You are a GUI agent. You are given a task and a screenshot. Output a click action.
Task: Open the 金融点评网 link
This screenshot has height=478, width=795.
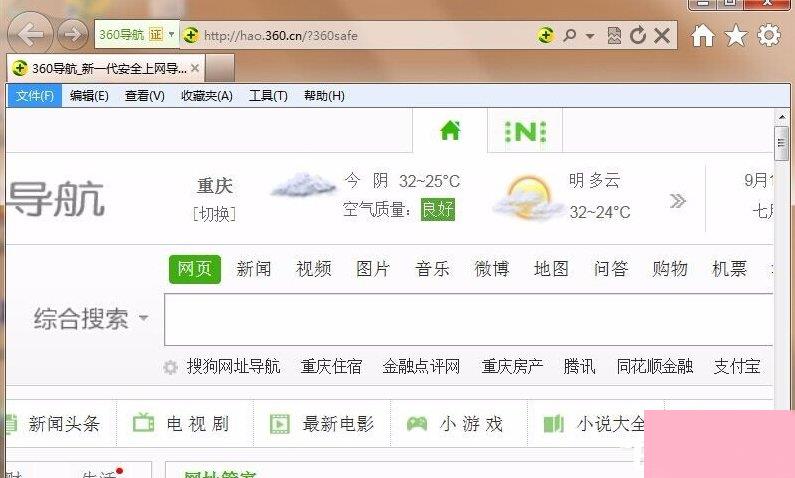pyautogui.click(x=421, y=366)
